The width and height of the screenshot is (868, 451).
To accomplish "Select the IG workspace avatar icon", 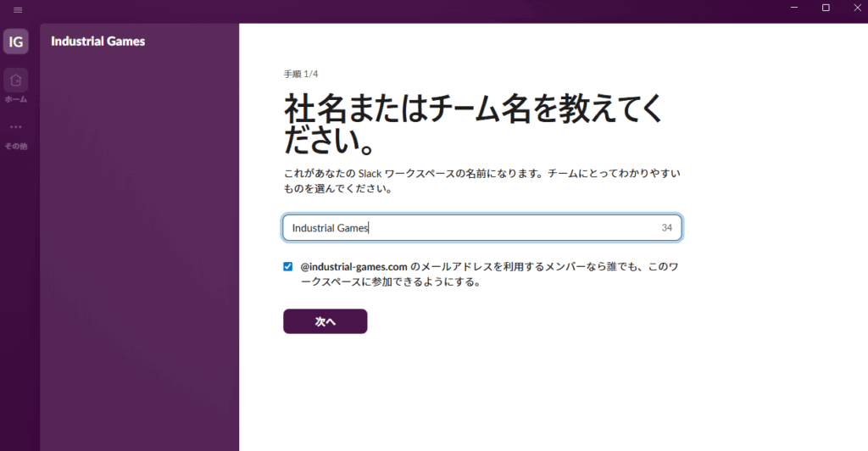I will [16, 42].
